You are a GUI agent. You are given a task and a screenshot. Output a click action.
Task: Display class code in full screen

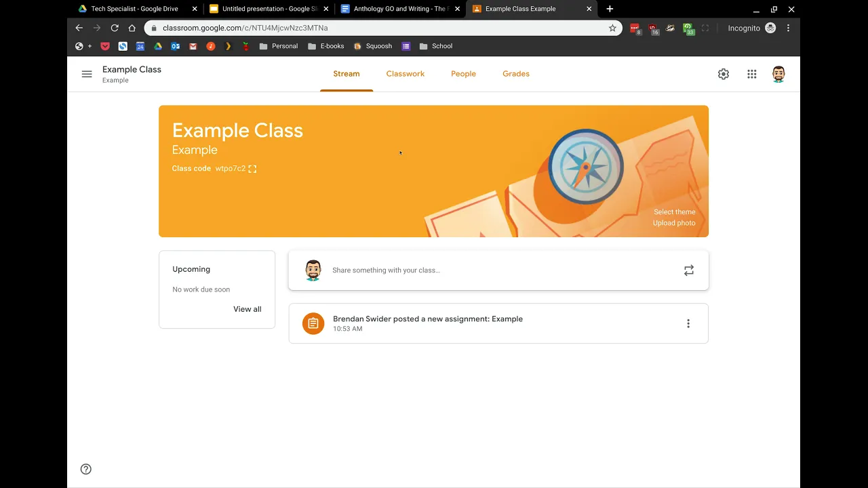252,169
